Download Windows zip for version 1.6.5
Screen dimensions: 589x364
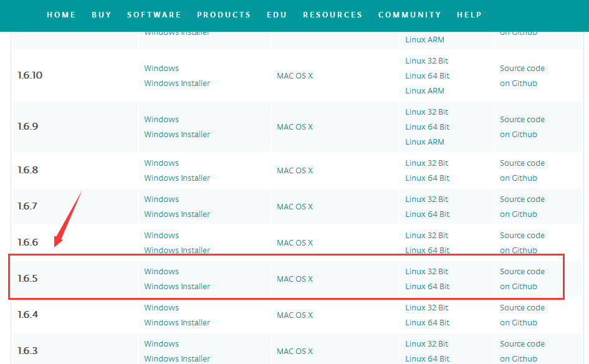[x=161, y=271]
